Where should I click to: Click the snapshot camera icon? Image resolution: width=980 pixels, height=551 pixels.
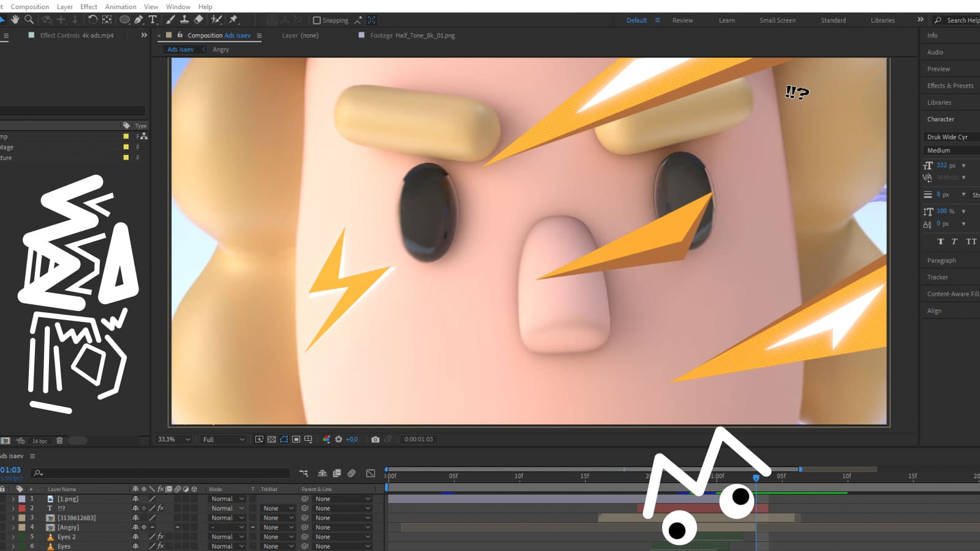tap(375, 440)
